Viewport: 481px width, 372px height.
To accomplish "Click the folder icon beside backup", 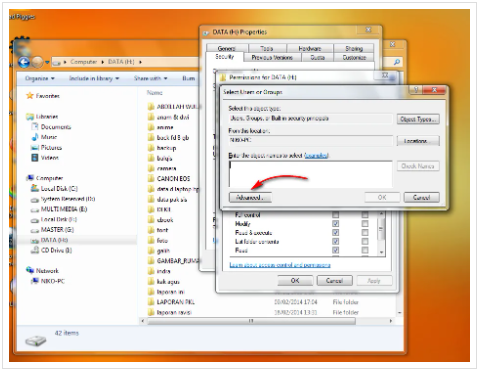I will coord(151,148).
